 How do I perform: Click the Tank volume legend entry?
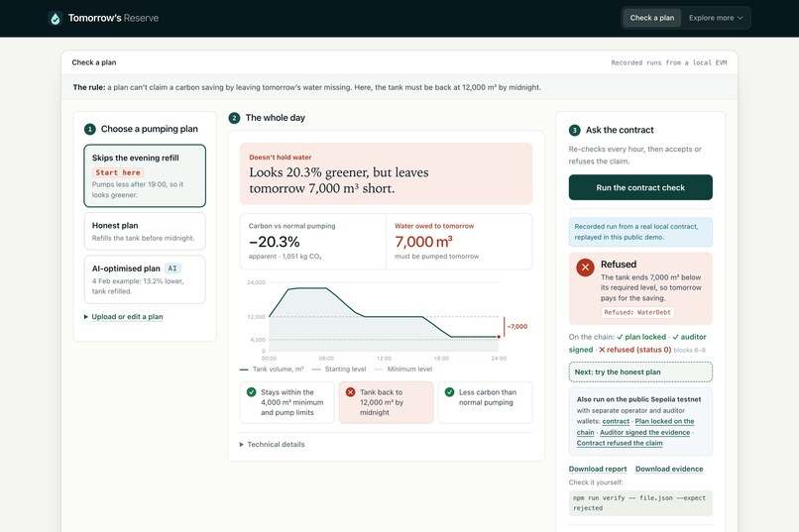[x=272, y=370]
